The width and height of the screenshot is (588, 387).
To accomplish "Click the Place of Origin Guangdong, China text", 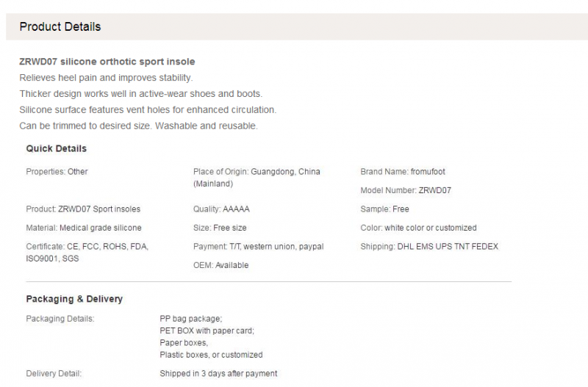I will pyautogui.click(x=257, y=178).
